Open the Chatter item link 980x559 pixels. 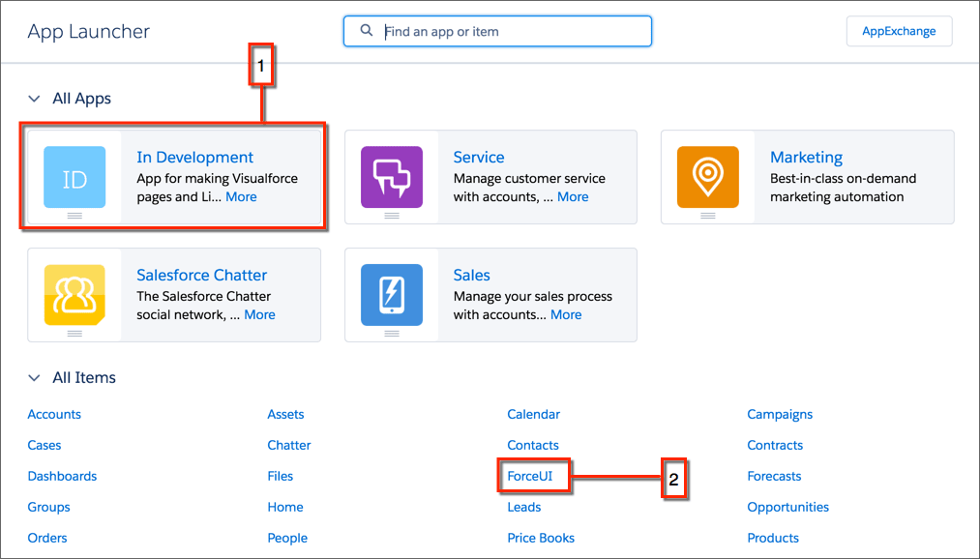coord(289,445)
